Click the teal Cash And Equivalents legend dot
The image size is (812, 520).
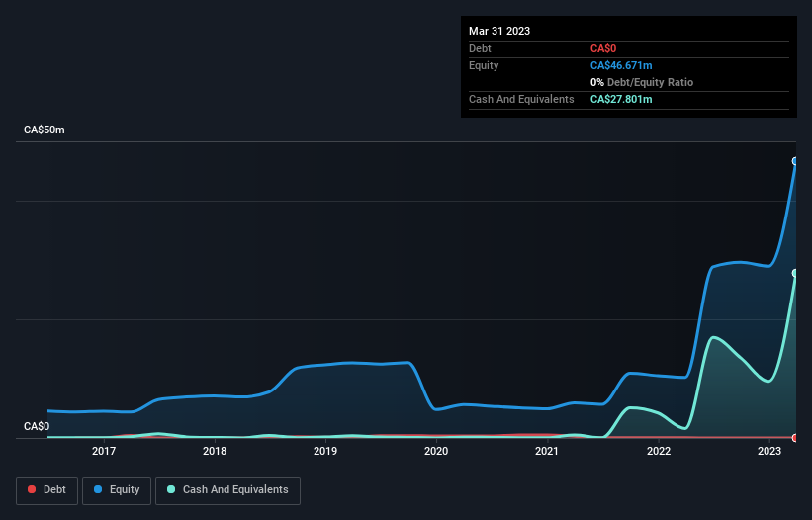click(171, 489)
